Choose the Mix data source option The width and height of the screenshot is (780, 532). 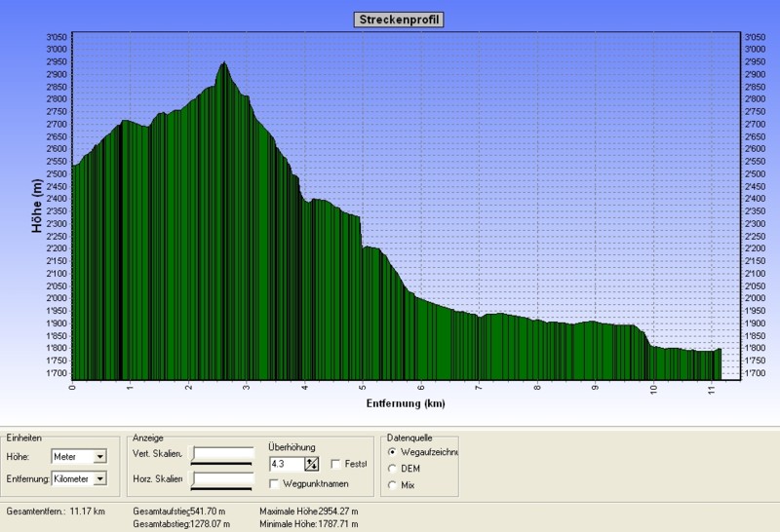pyautogui.click(x=393, y=484)
